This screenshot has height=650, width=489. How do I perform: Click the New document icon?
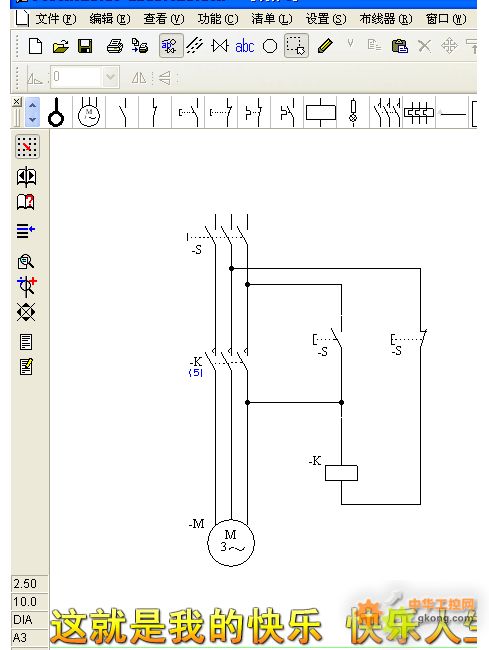35,46
